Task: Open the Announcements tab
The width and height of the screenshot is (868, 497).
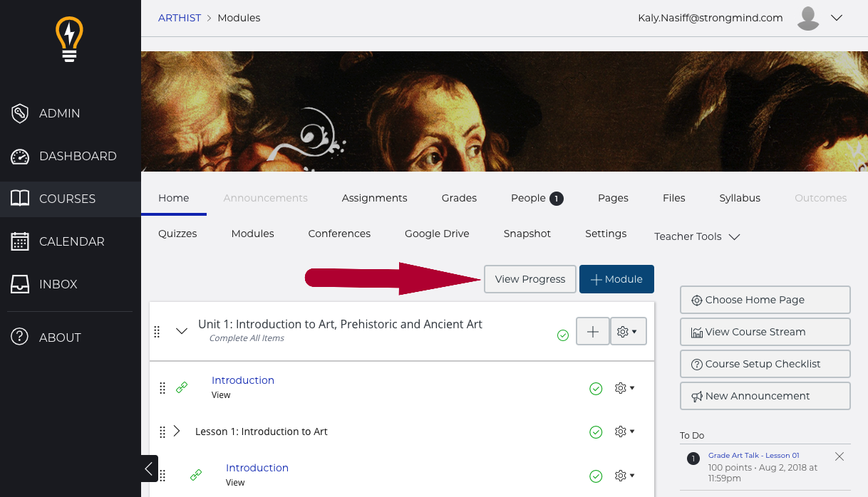Action: click(266, 198)
